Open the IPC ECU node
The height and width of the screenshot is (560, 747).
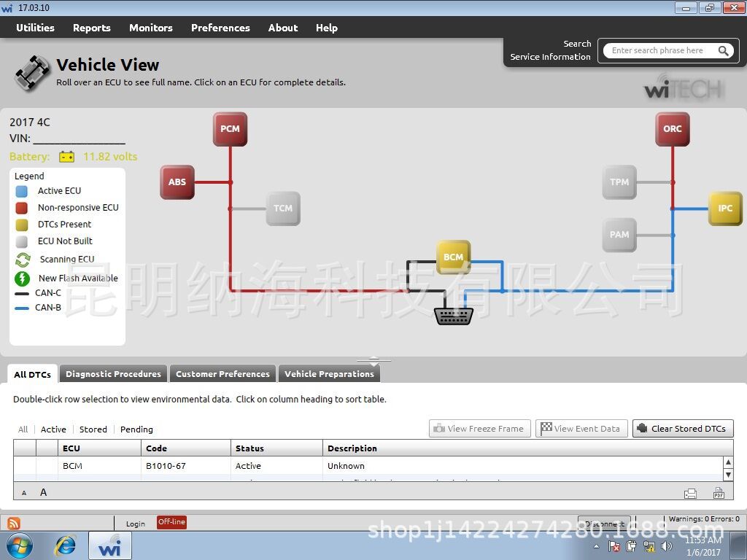pos(725,209)
